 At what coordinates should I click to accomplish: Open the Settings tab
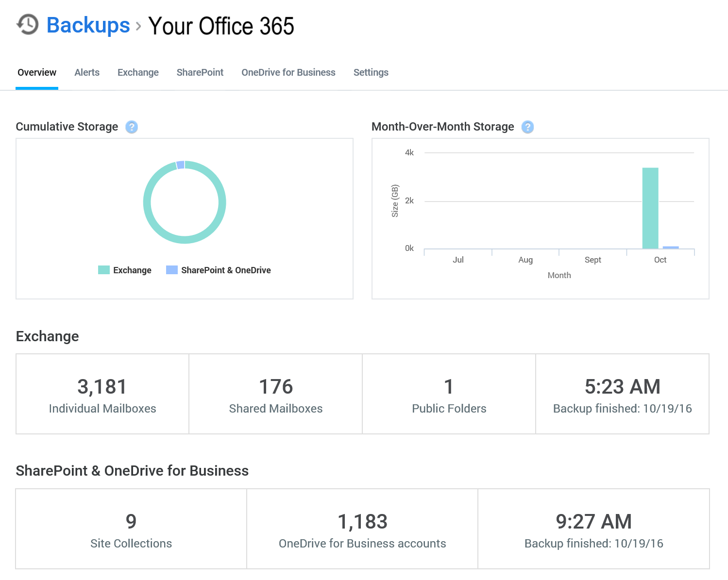(x=371, y=72)
